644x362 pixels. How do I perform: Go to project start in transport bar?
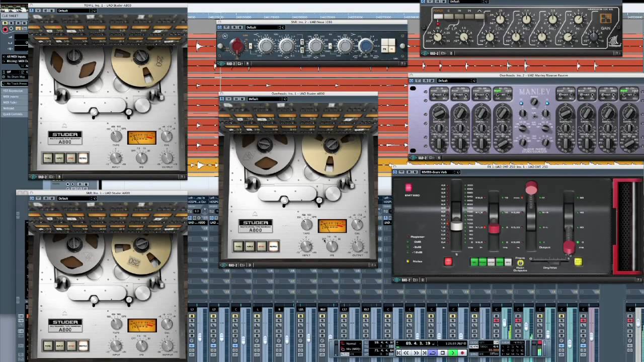click(x=398, y=353)
